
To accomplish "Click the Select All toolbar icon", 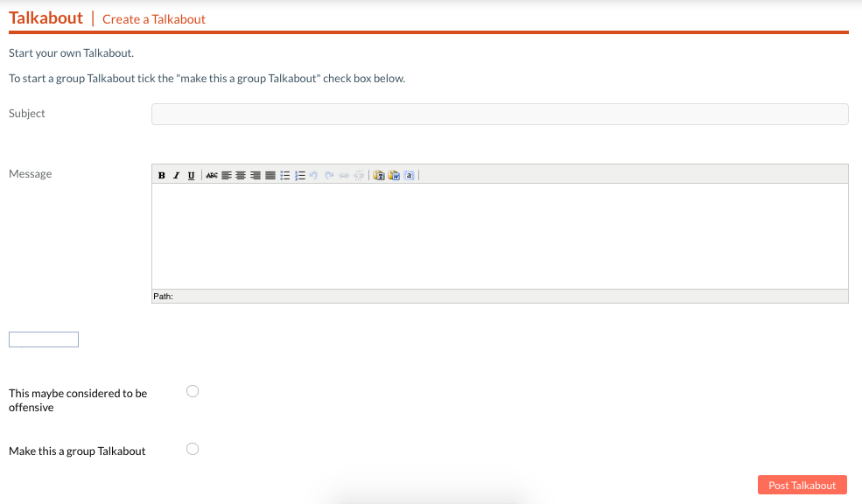I will point(409,175).
